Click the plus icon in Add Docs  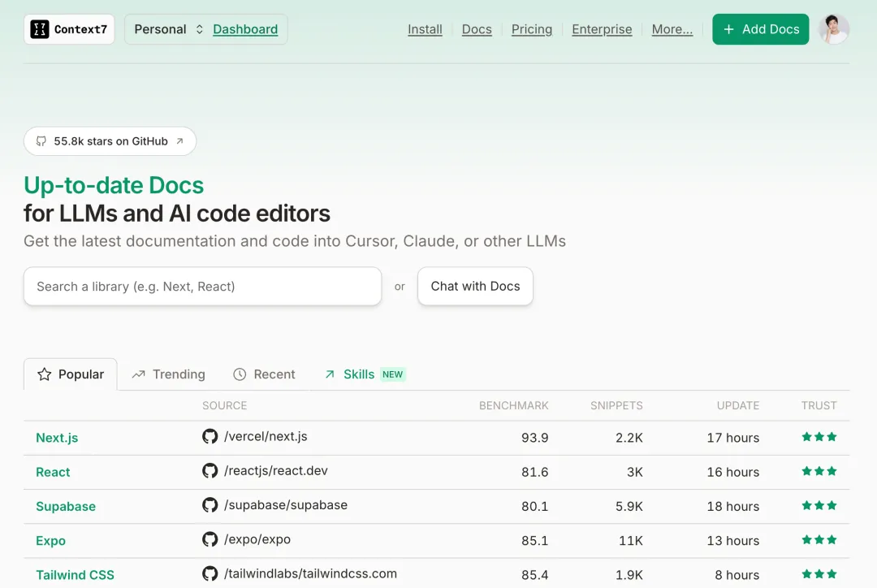click(x=728, y=29)
